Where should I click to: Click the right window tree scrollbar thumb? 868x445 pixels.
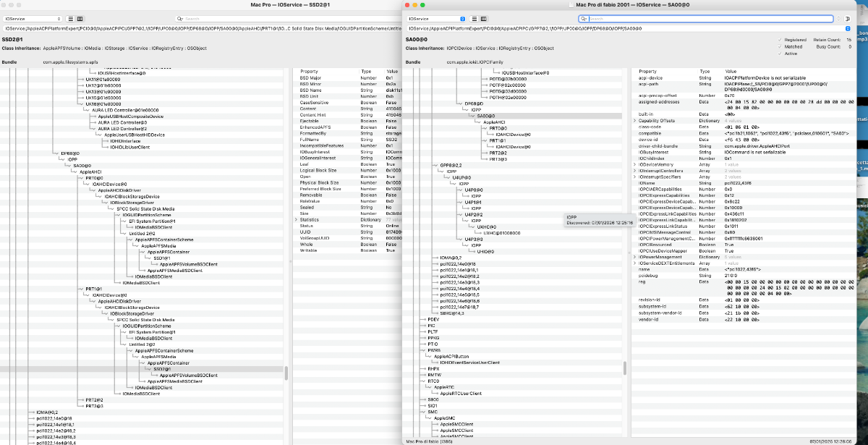coord(625,368)
